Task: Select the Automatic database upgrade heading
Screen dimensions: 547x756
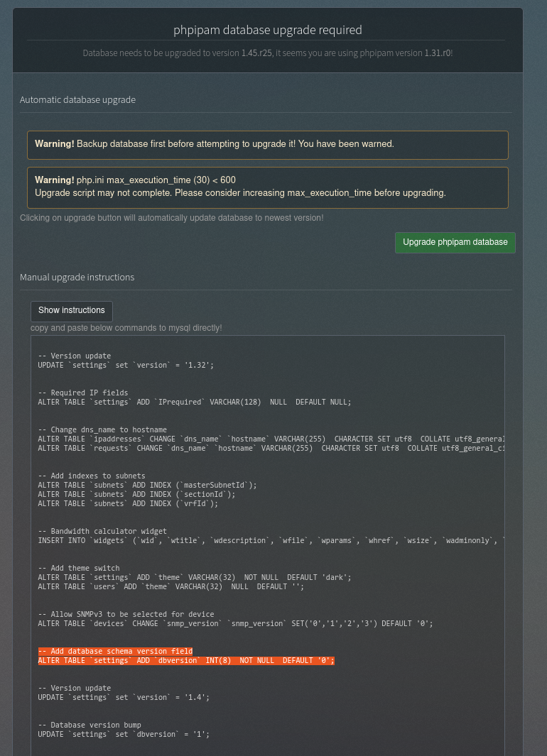Action: coord(77,99)
